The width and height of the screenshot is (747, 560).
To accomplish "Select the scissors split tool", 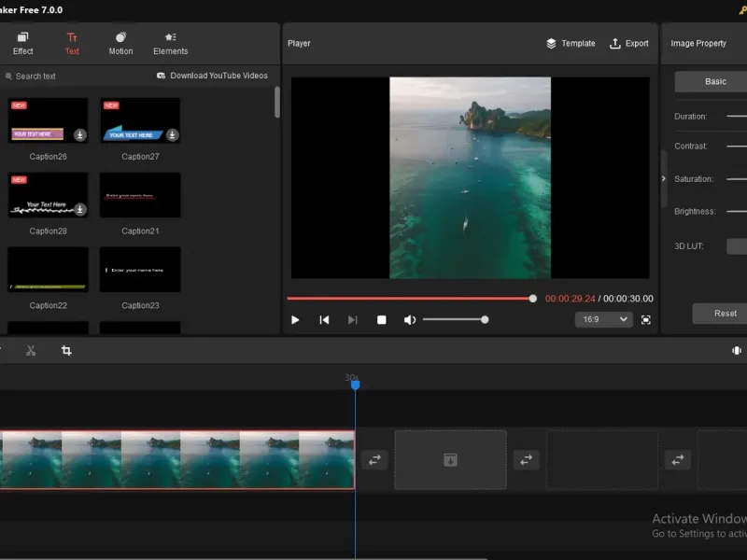I will click(31, 351).
